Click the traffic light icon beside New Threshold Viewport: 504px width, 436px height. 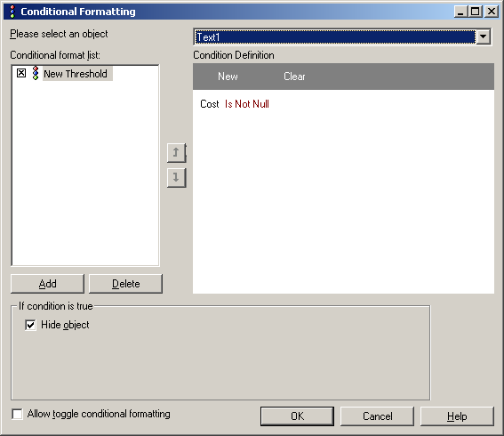point(36,73)
